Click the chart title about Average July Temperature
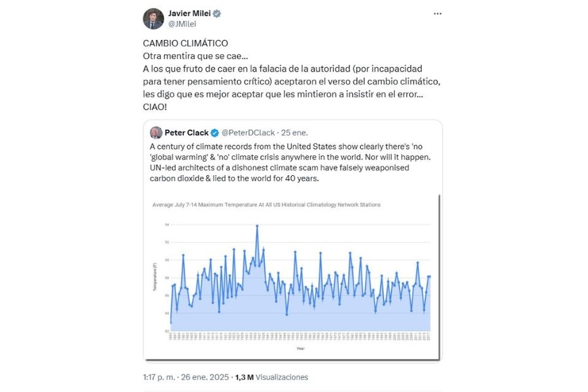 click(266, 204)
